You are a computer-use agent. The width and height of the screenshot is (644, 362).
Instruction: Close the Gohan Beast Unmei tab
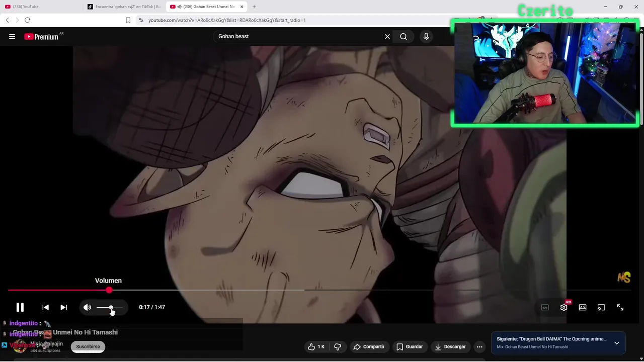[x=242, y=7]
